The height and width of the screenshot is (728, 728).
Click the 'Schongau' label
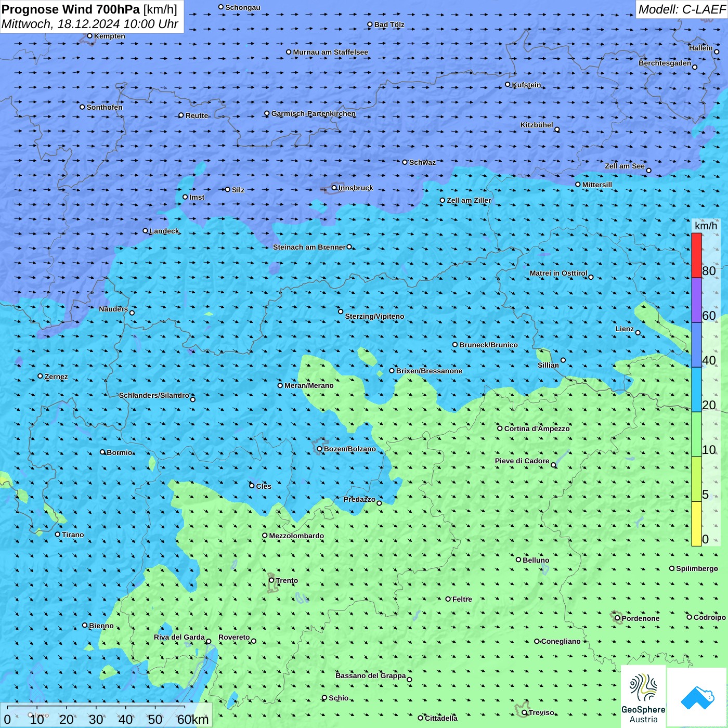click(x=243, y=7)
